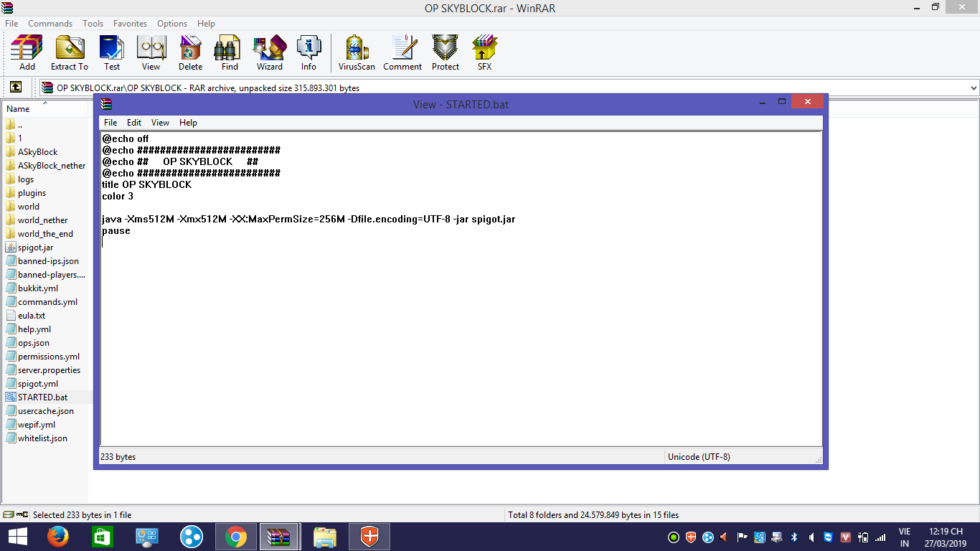Select the world folder

23,207
